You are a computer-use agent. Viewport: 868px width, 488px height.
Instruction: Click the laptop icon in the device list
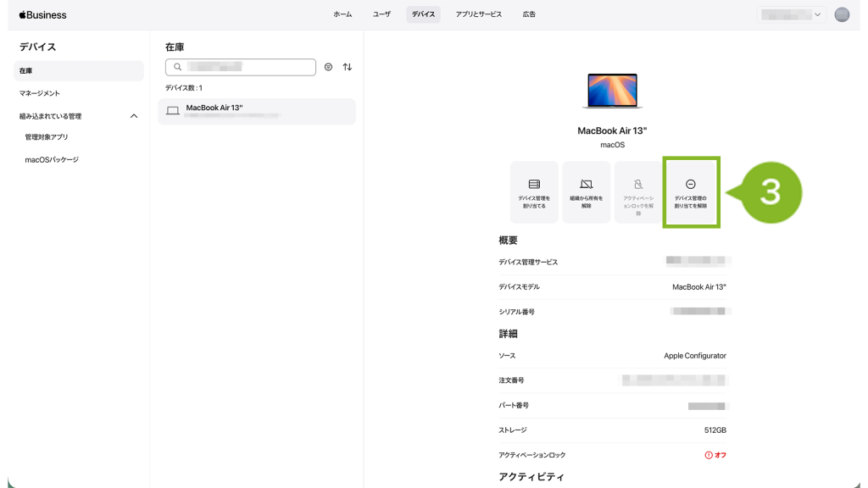[x=173, y=111]
